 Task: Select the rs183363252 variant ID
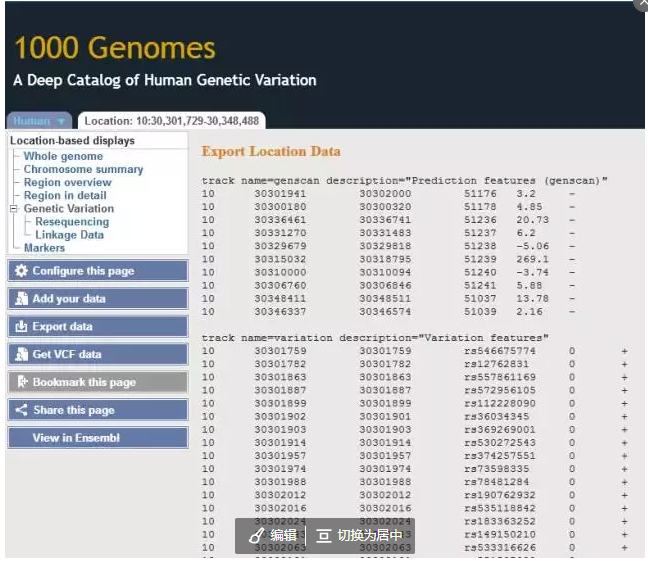pyautogui.click(x=500, y=522)
